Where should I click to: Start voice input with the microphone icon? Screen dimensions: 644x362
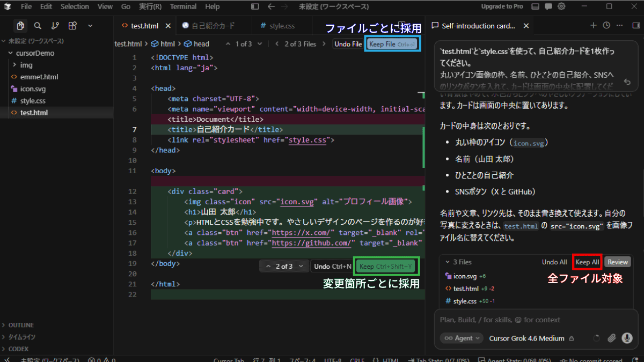(x=626, y=338)
